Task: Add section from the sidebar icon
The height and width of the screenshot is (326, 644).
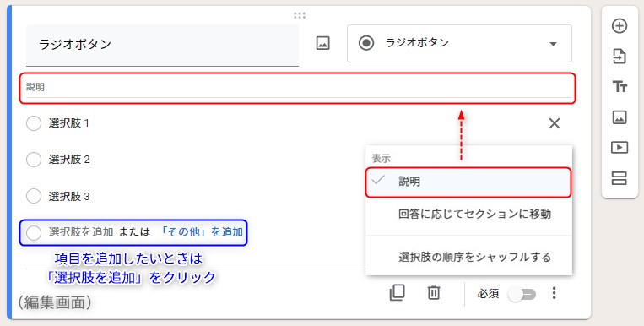Action: [620, 178]
